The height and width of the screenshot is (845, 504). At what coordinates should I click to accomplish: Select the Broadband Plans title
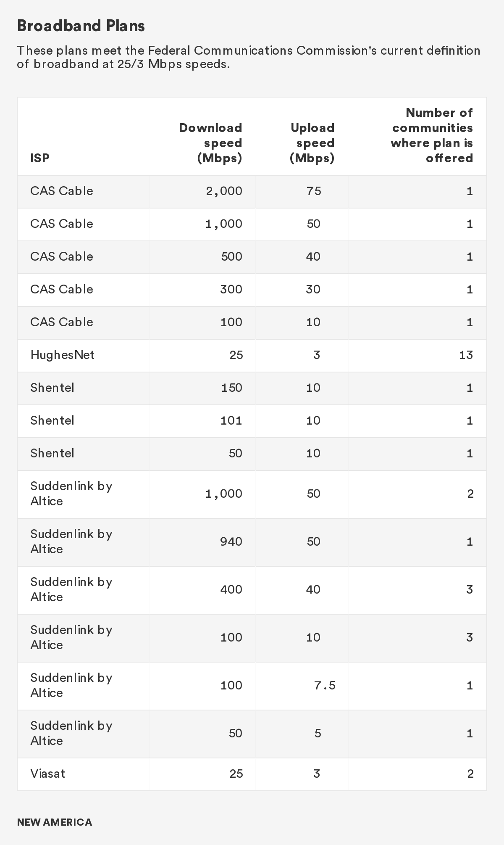coord(81,26)
